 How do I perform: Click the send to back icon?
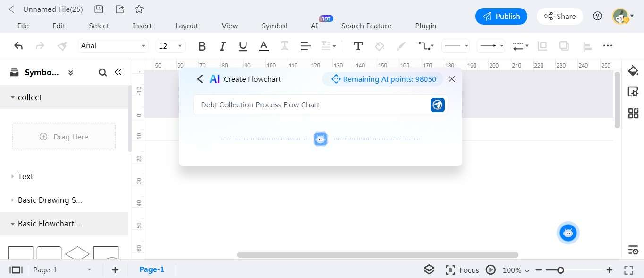[564, 46]
